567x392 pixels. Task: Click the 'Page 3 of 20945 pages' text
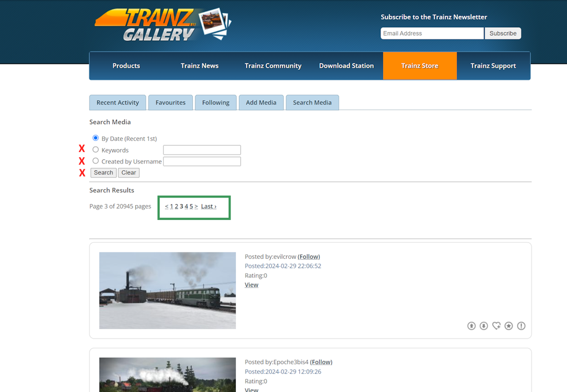tap(120, 206)
